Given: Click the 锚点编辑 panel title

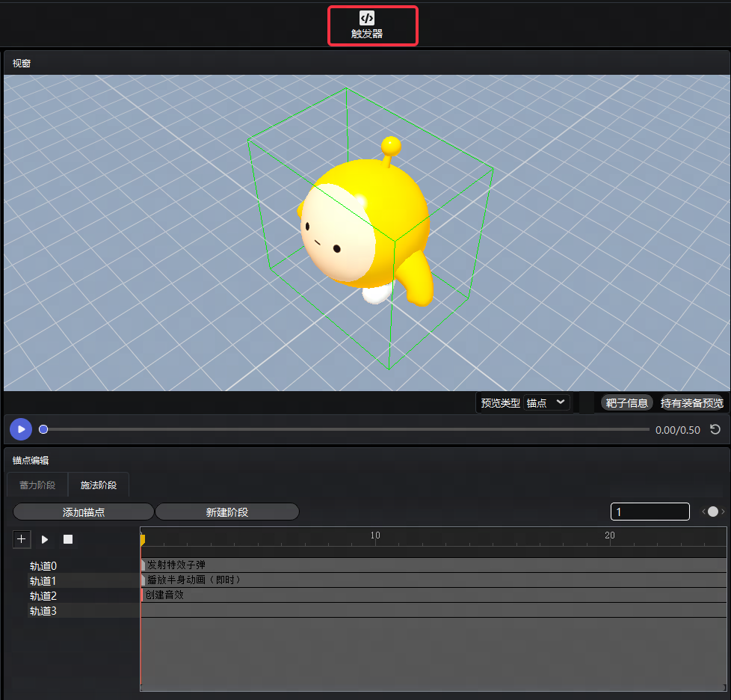Looking at the screenshot, I should click(31, 460).
